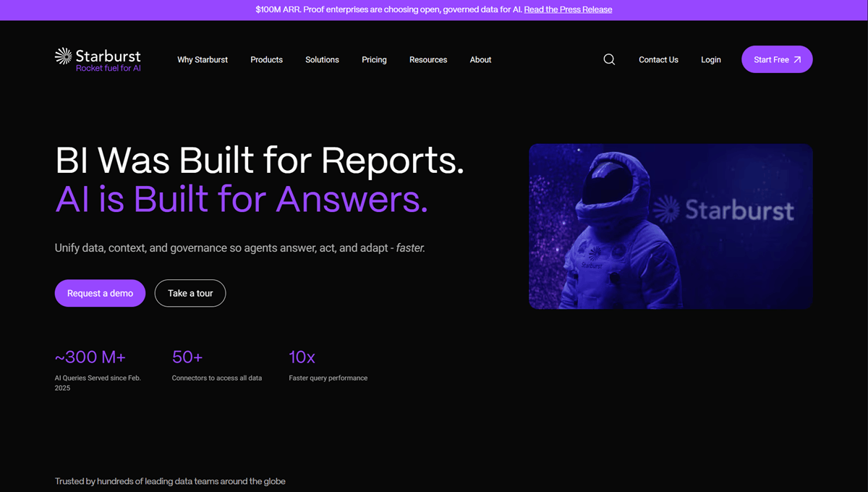Viewport: 868px width, 492px height.
Task: Go to the Pricing page
Action: pos(374,59)
